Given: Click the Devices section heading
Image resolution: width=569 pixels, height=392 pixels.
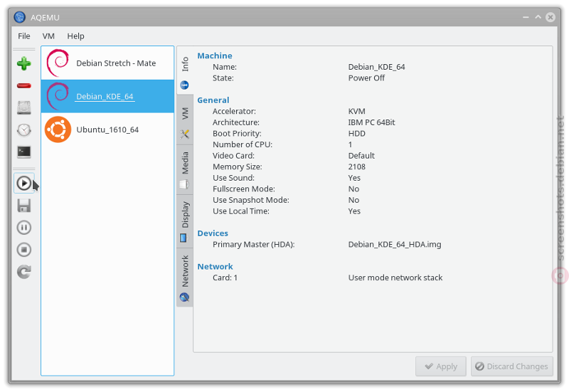Looking at the screenshot, I should click(x=213, y=233).
